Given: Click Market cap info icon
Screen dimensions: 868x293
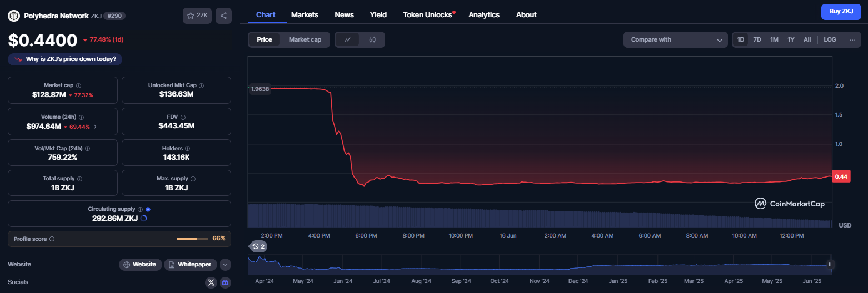Looking at the screenshot, I should coord(78,85).
